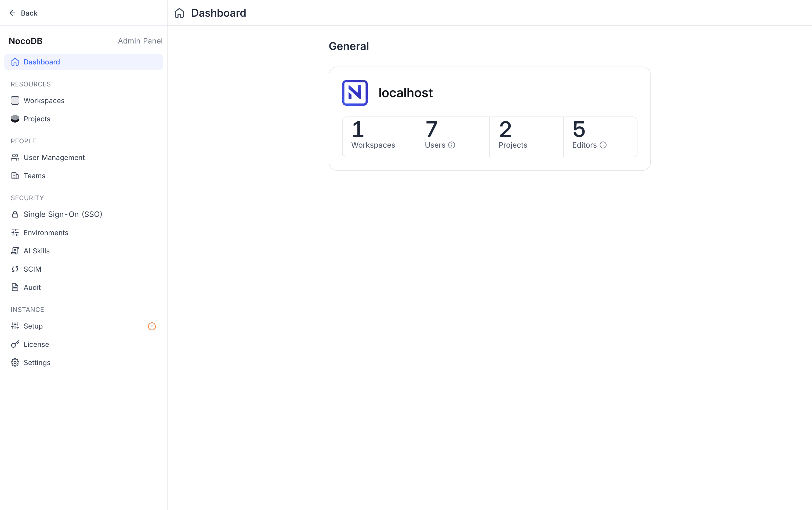Click the orange warning icon next to Setup

[152, 326]
